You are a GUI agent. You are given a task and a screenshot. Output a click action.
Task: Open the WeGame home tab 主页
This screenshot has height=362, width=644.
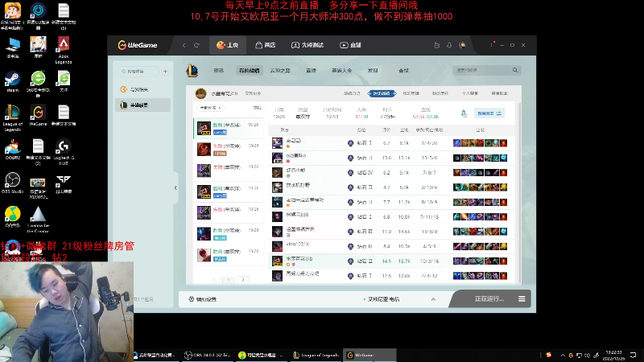click(x=228, y=45)
